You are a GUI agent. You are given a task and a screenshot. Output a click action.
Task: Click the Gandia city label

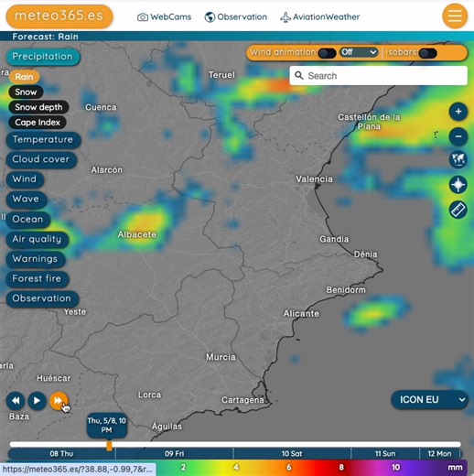(334, 239)
